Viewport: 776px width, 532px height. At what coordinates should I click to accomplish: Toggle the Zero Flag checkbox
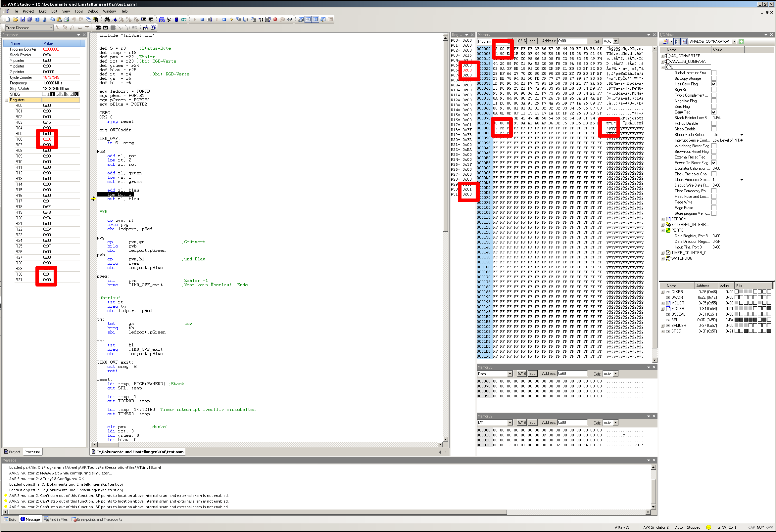(714, 107)
